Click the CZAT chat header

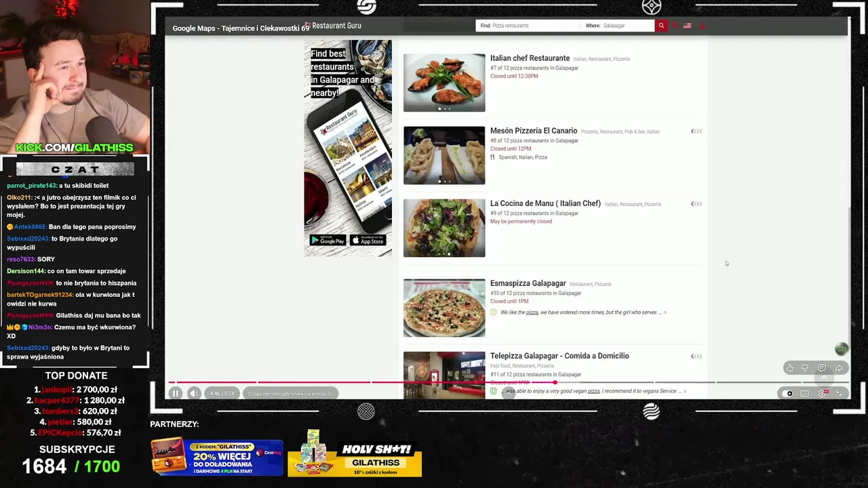(x=75, y=169)
